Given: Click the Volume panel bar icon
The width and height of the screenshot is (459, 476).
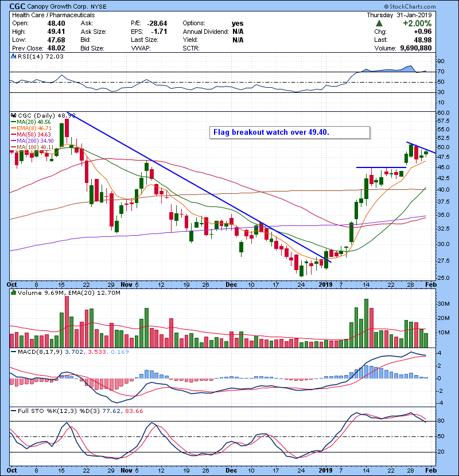Looking at the screenshot, I should [13, 292].
